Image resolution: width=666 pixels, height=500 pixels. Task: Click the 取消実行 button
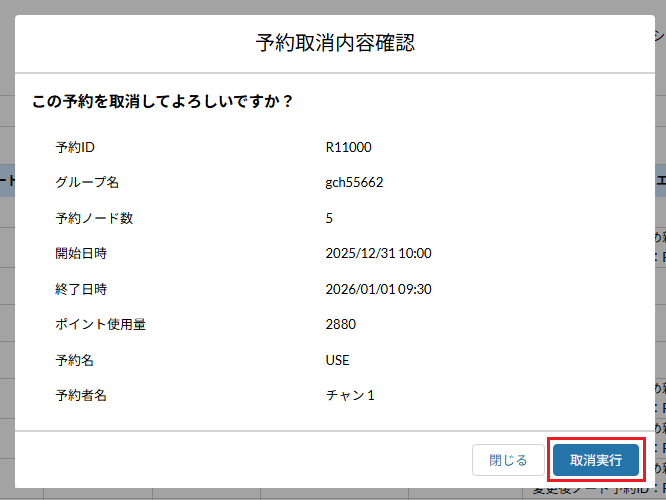click(x=596, y=460)
